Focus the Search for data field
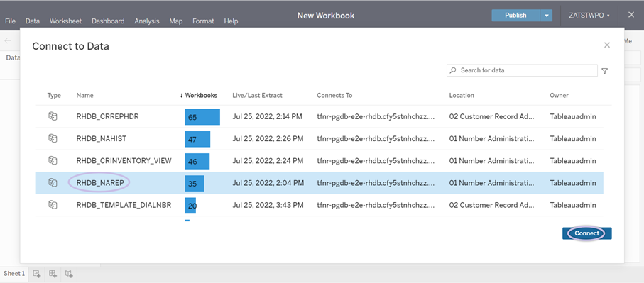The image size is (644, 283). pos(522,70)
